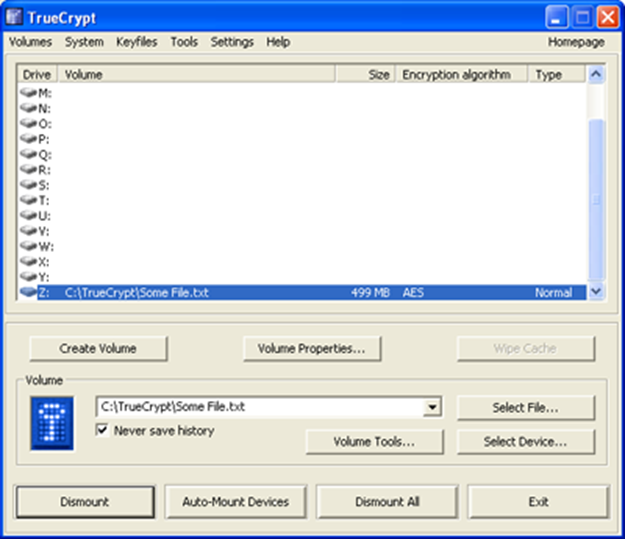Dismount the selected volume
625x539 pixels.
click(x=85, y=502)
